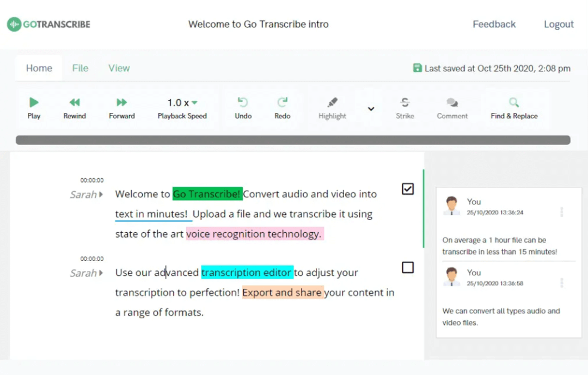Click the Forward skip icon
588x375 pixels.
tap(121, 107)
